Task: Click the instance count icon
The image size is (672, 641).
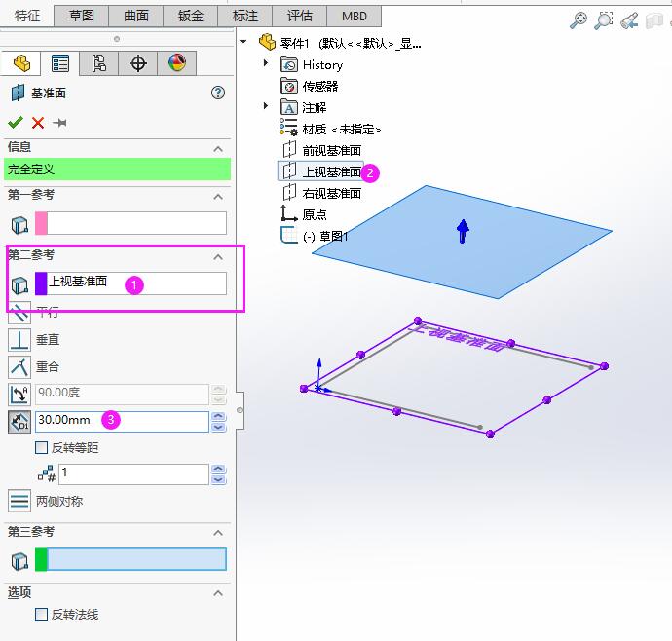Action: (x=47, y=473)
